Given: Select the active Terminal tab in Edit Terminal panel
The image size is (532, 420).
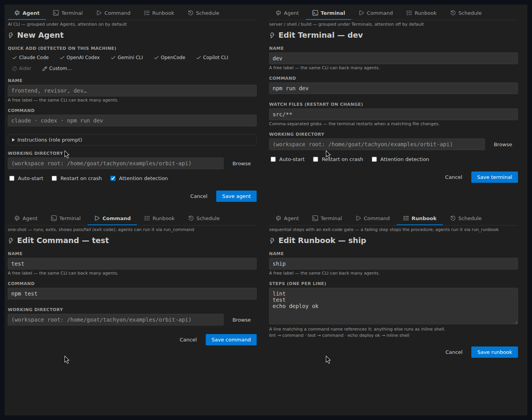Looking at the screenshot, I should pyautogui.click(x=329, y=13).
